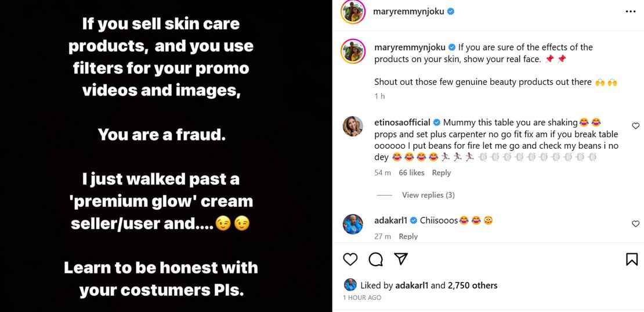The width and height of the screenshot is (644, 312).
Task: Open etinosaofficial's avatar
Action: (353, 126)
